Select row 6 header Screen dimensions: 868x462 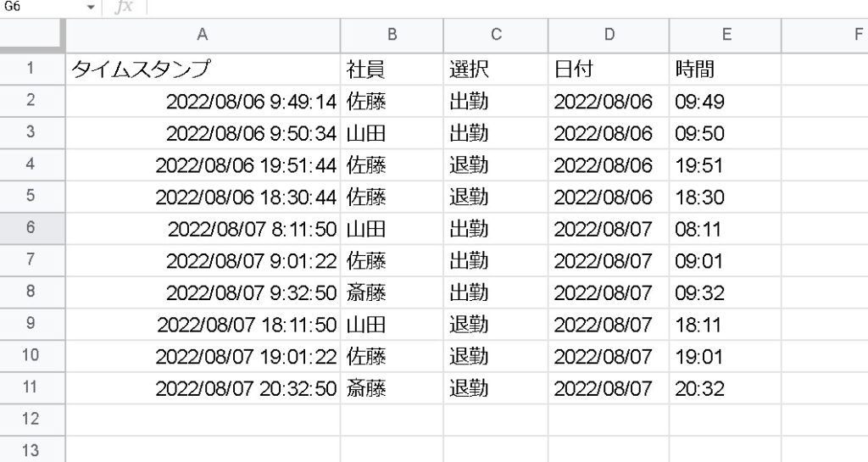tap(31, 228)
